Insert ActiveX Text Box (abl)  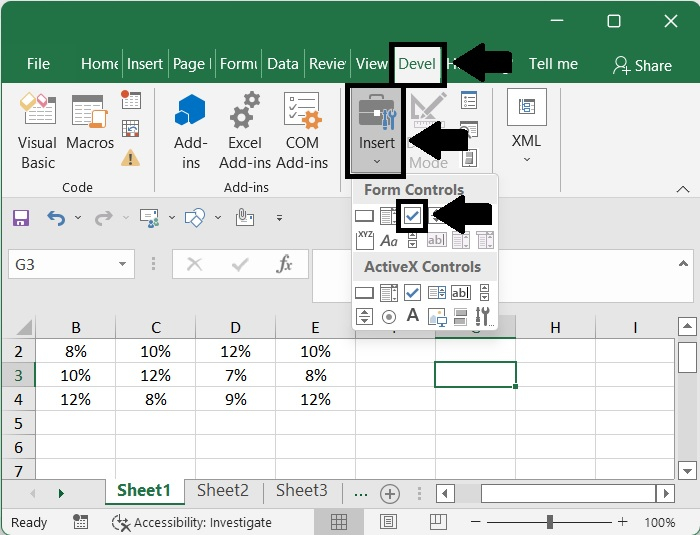tap(461, 293)
